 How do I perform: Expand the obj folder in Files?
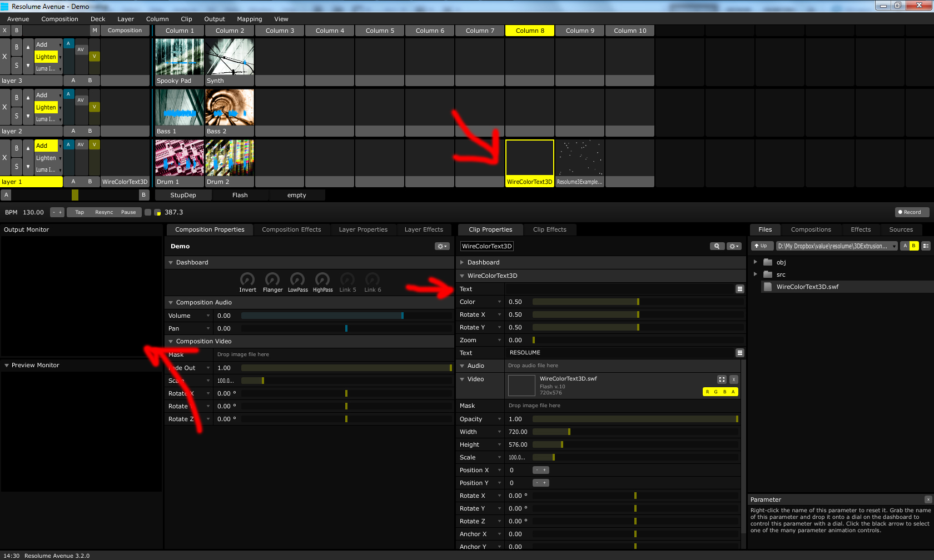click(755, 262)
